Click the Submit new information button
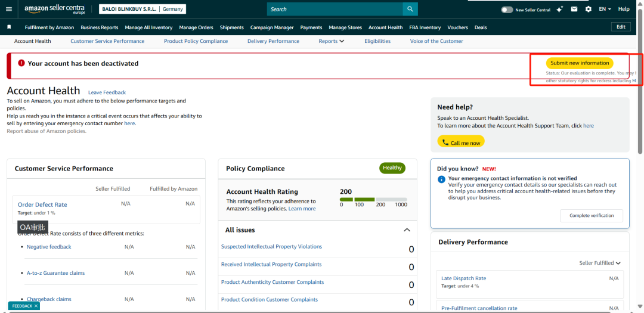 (579, 63)
